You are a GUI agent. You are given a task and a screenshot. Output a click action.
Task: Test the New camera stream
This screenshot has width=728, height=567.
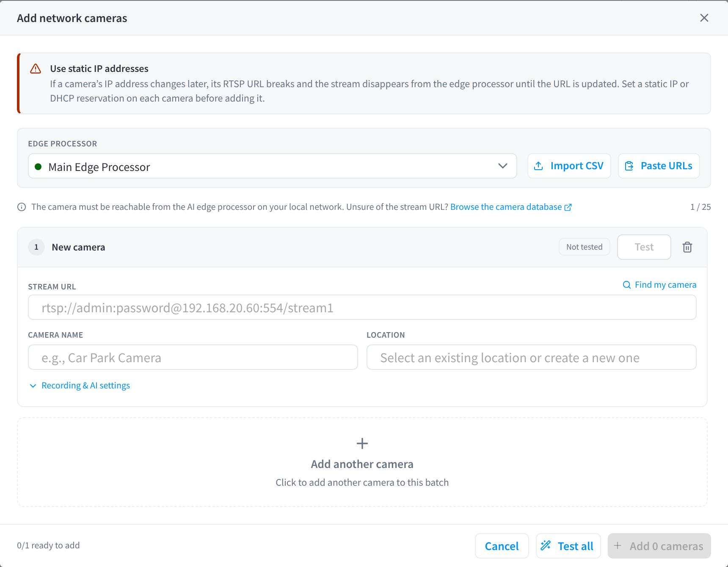644,247
